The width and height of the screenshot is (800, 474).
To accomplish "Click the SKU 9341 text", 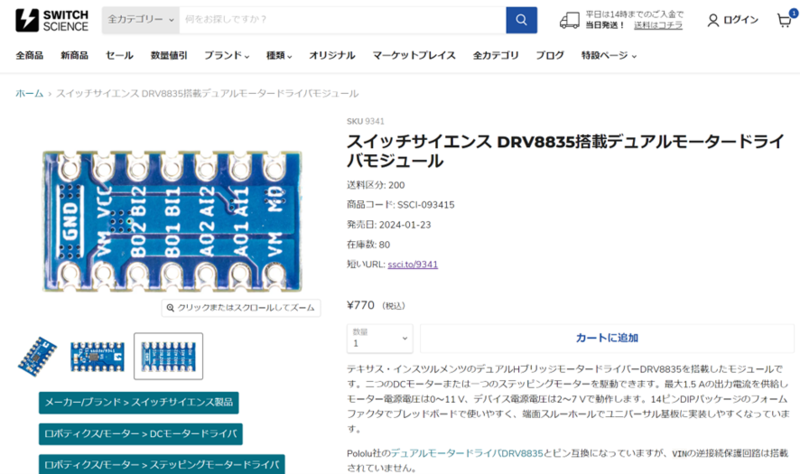I will (365, 121).
